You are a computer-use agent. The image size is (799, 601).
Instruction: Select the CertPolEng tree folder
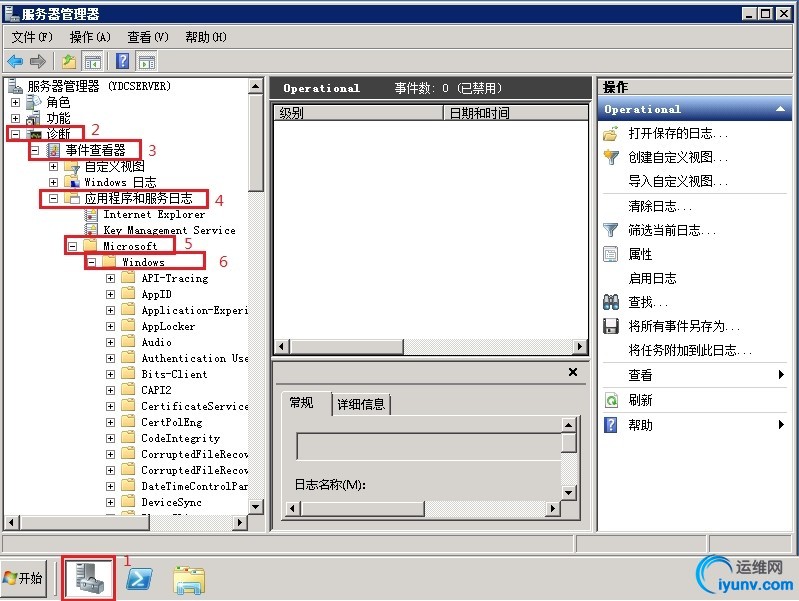[x=172, y=422]
